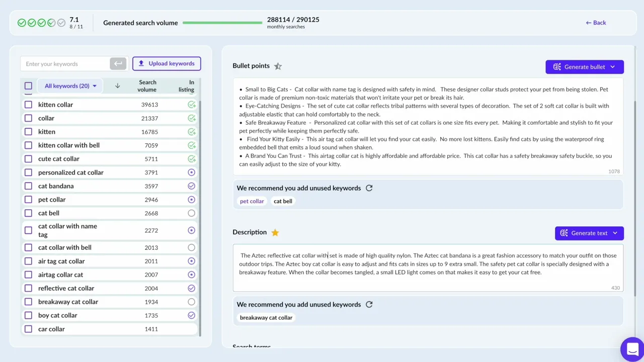This screenshot has height=362, width=644.
Task: Click the enter arrow beside keyword input
Action: (118, 64)
